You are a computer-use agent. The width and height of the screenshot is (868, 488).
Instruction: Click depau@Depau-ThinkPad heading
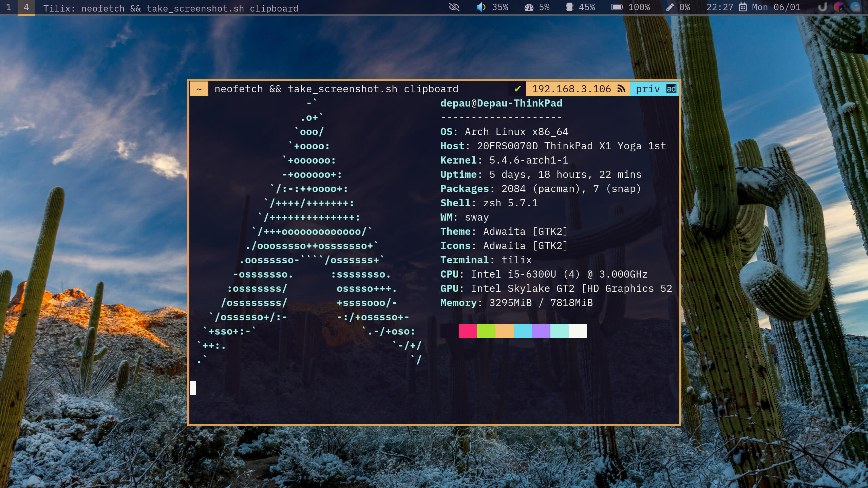(501, 103)
